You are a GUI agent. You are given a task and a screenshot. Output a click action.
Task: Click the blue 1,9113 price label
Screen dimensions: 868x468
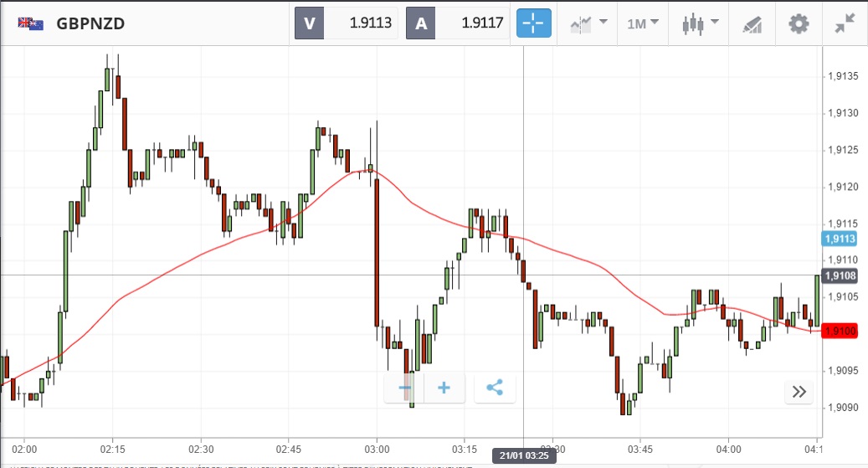[x=840, y=239]
